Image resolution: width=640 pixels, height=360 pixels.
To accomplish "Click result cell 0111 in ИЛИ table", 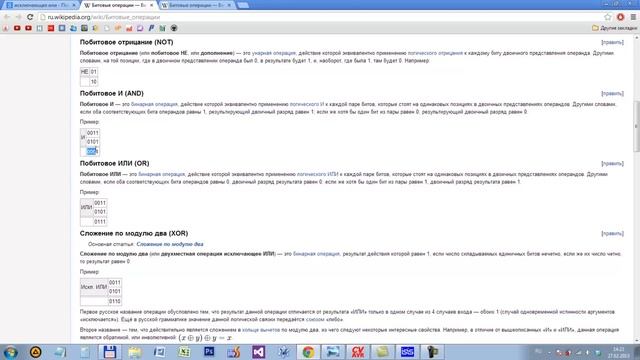I will pyautogui.click(x=100, y=222).
